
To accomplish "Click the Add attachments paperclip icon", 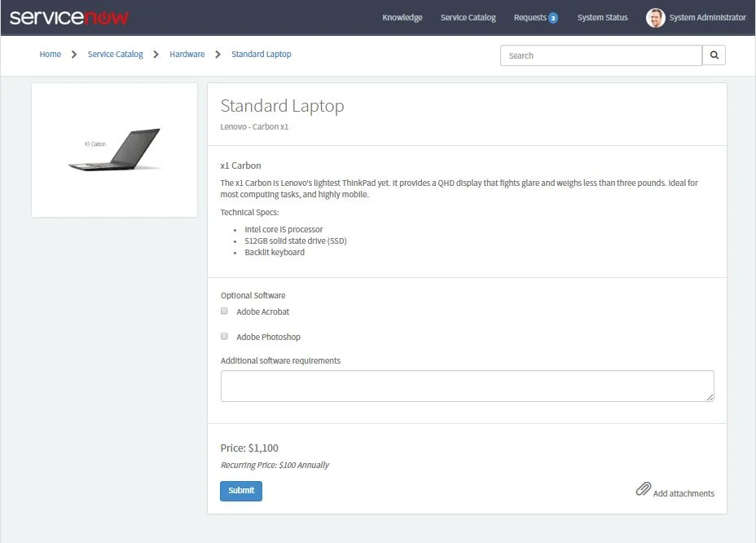I will click(x=643, y=488).
